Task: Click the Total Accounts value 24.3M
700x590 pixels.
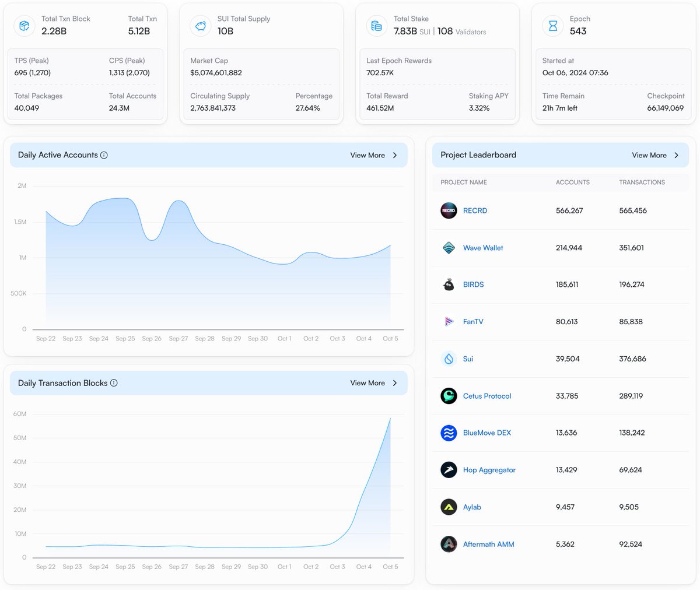Action: 119,108
